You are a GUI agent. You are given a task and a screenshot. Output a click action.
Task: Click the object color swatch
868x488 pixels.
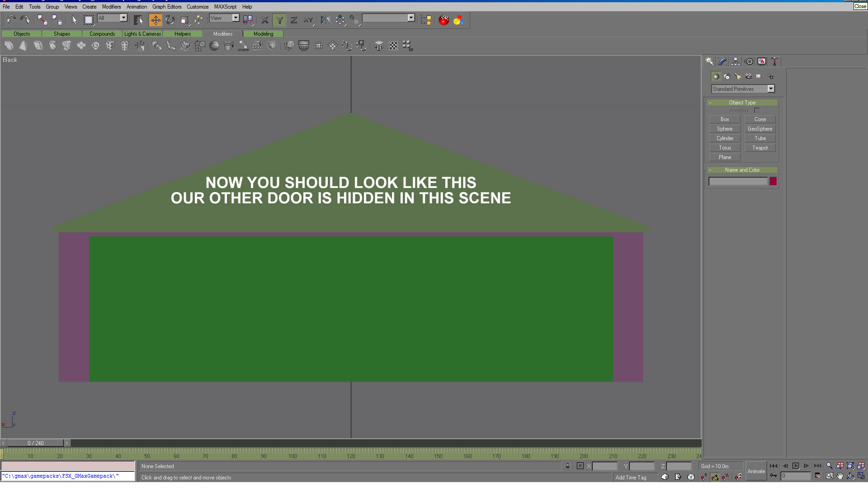click(x=773, y=181)
